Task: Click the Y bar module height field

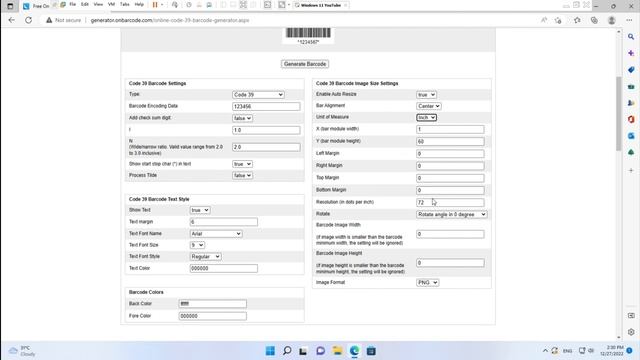Action: [x=450, y=142]
